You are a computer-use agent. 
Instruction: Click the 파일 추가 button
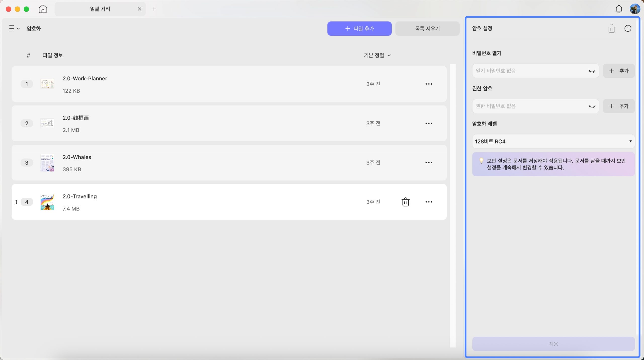359,29
